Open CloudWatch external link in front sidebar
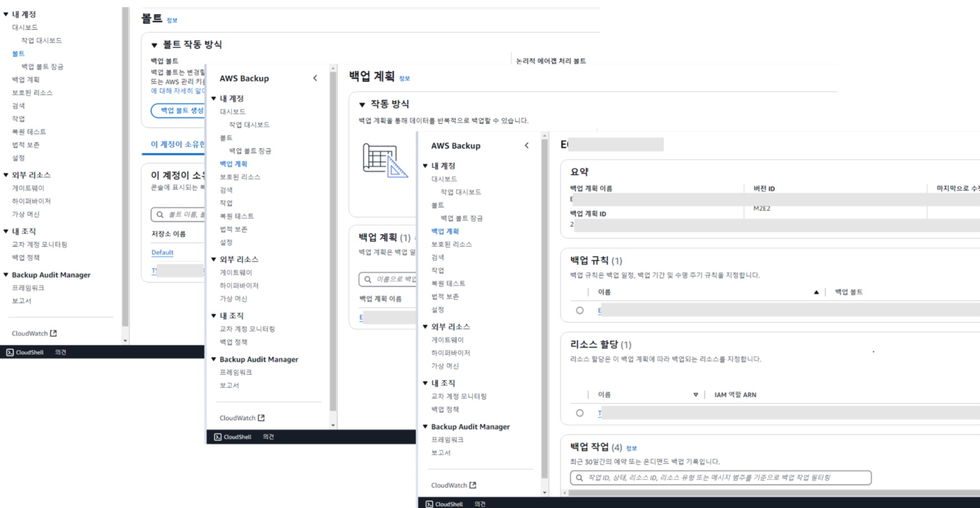 [x=454, y=485]
